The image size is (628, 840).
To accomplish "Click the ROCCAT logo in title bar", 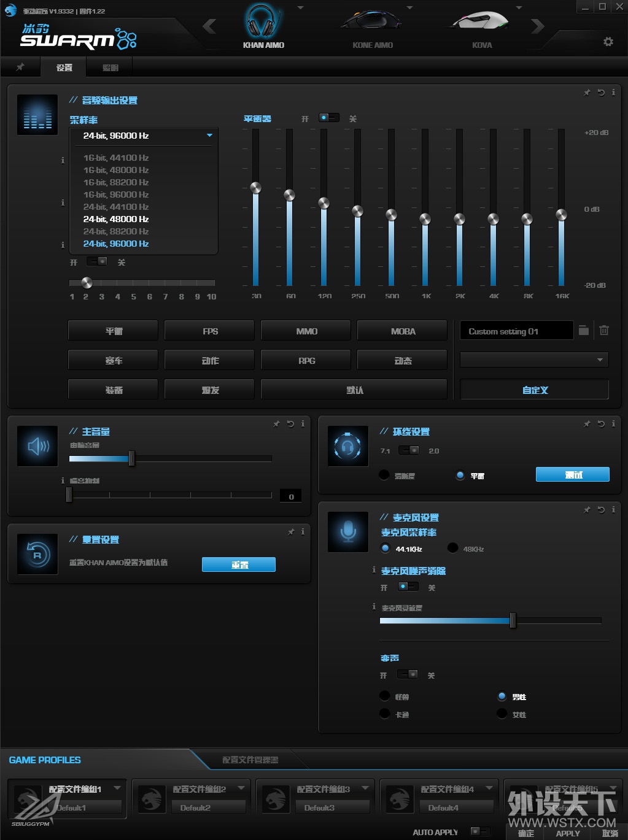I will click(10, 10).
